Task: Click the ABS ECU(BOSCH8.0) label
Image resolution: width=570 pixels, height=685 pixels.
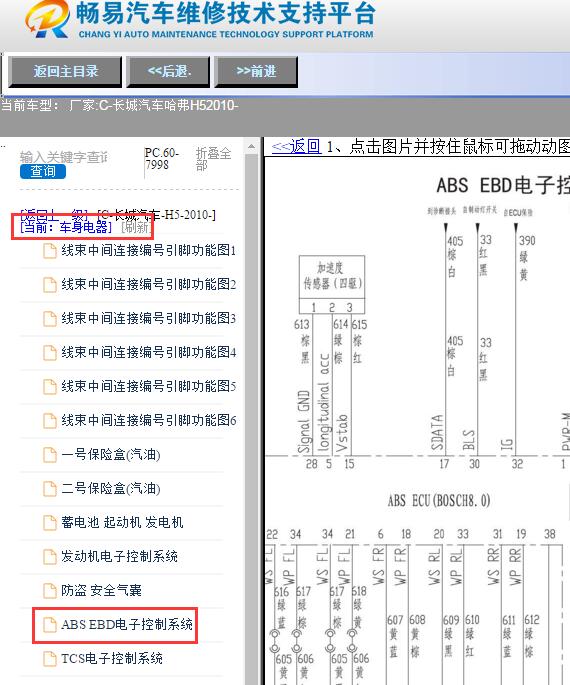Action: click(439, 501)
